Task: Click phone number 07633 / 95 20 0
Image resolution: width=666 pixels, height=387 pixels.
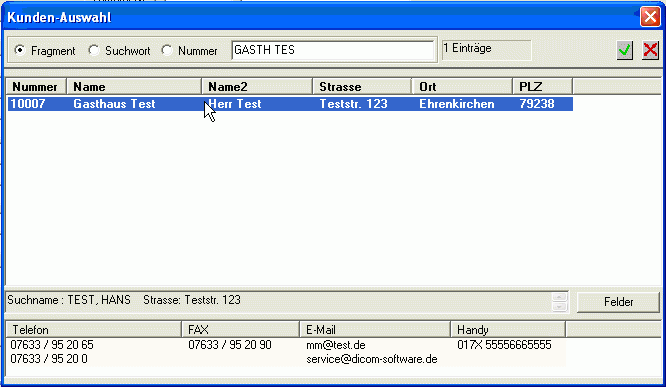Action: point(49,359)
